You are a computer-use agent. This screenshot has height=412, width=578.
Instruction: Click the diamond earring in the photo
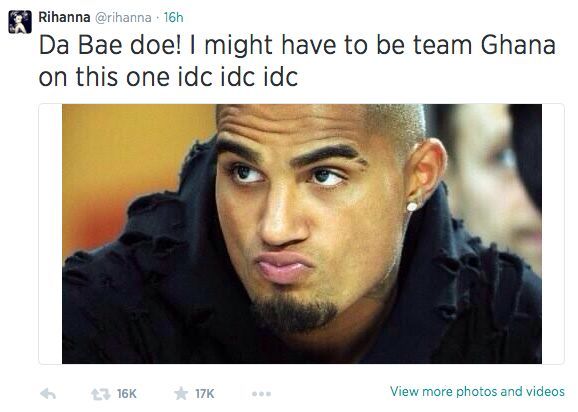coord(412,206)
